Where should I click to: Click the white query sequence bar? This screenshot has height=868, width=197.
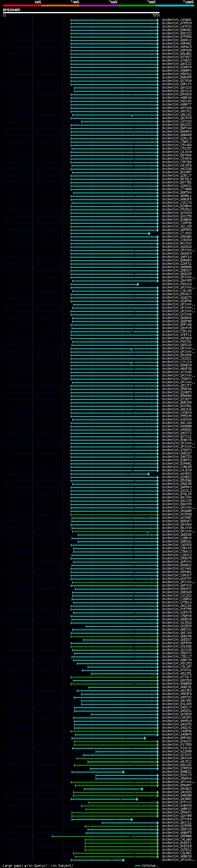coord(81,12)
